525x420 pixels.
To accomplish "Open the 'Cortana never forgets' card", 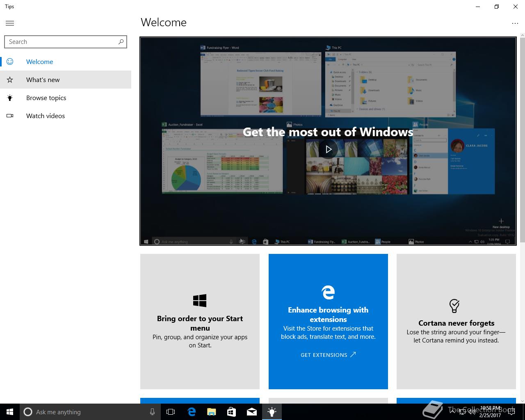I will coord(456,322).
